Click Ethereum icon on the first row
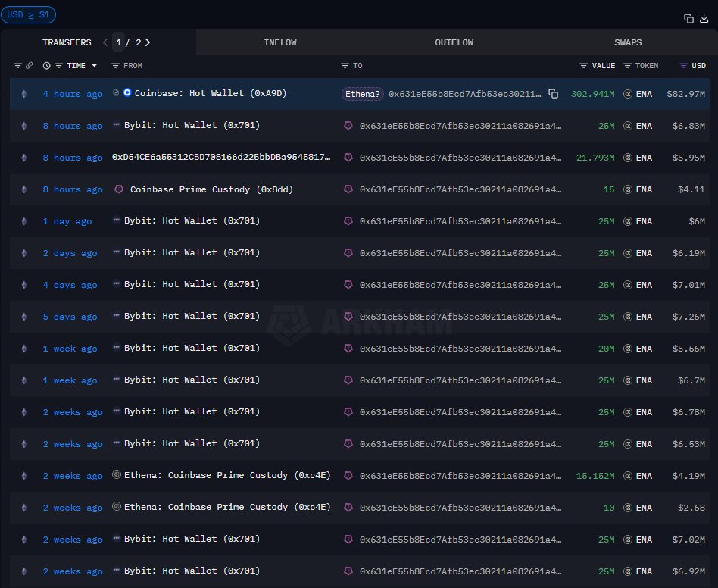 23,94
